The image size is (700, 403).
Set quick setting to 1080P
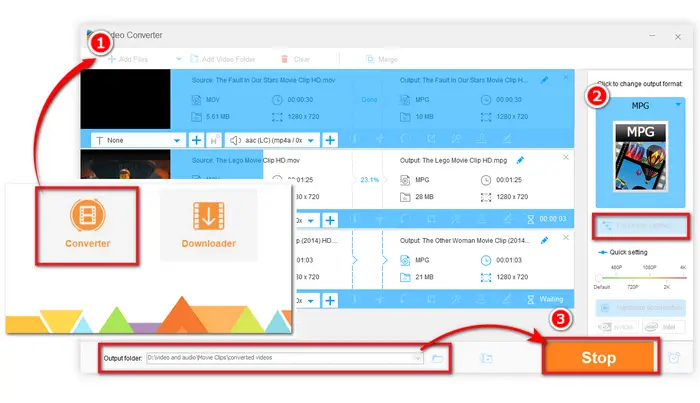(650, 267)
